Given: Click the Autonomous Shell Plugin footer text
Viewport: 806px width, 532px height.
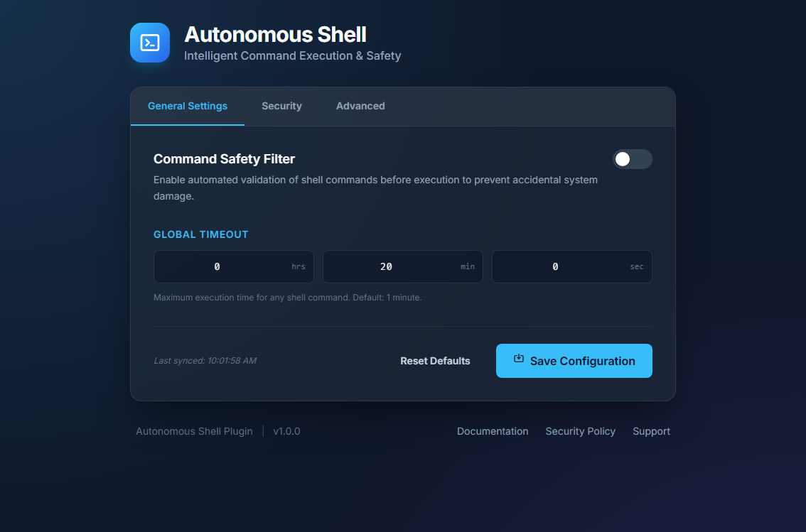Looking at the screenshot, I should 194,431.
